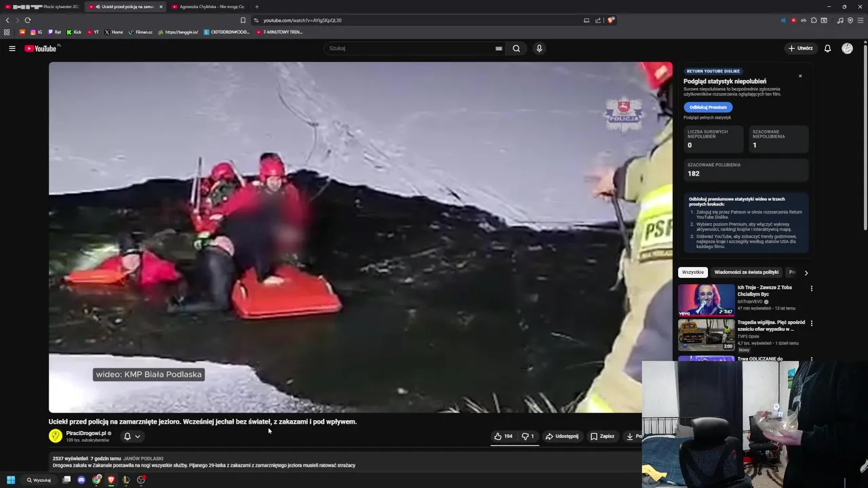Open the Tragedia wigilijna video thumbnail
The image size is (868, 488).
coord(706,335)
